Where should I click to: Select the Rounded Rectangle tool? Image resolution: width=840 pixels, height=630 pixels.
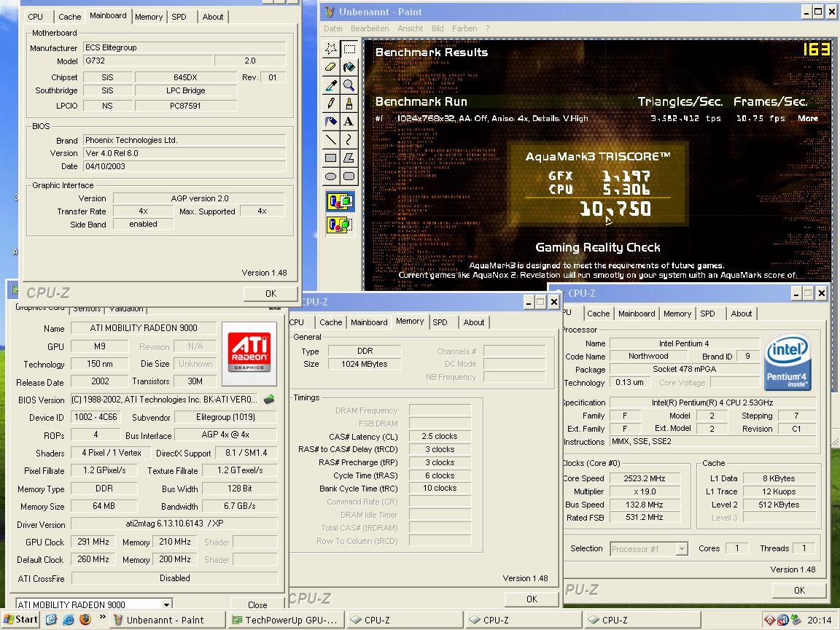tap(349, 176)
